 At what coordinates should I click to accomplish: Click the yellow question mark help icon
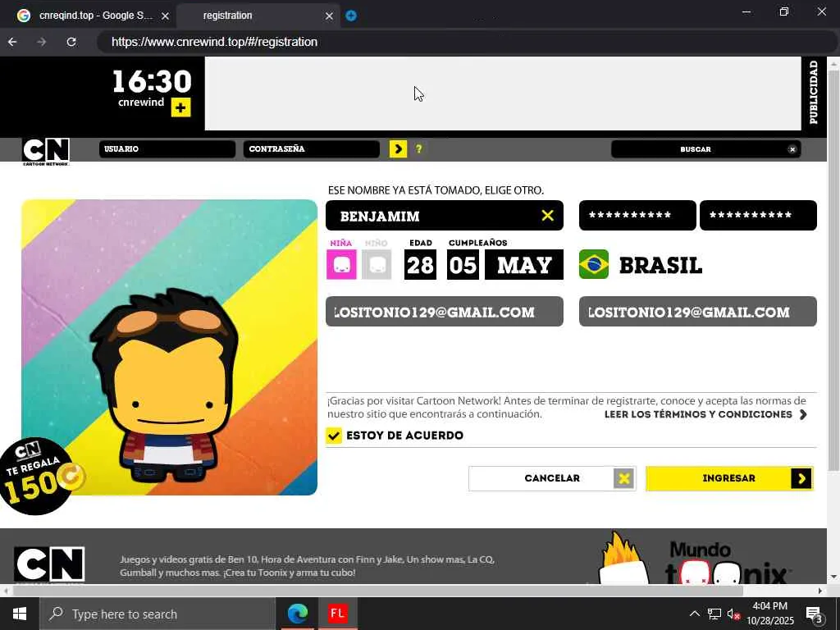pos(419,149)
